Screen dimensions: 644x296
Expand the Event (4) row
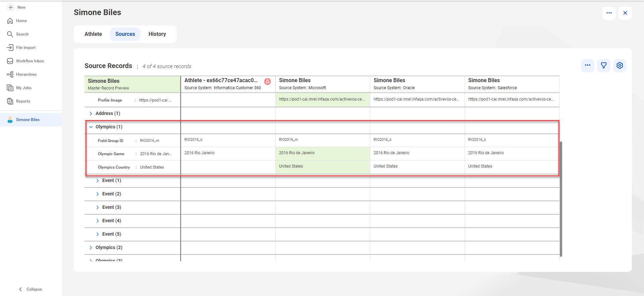(x=98, y=221)
